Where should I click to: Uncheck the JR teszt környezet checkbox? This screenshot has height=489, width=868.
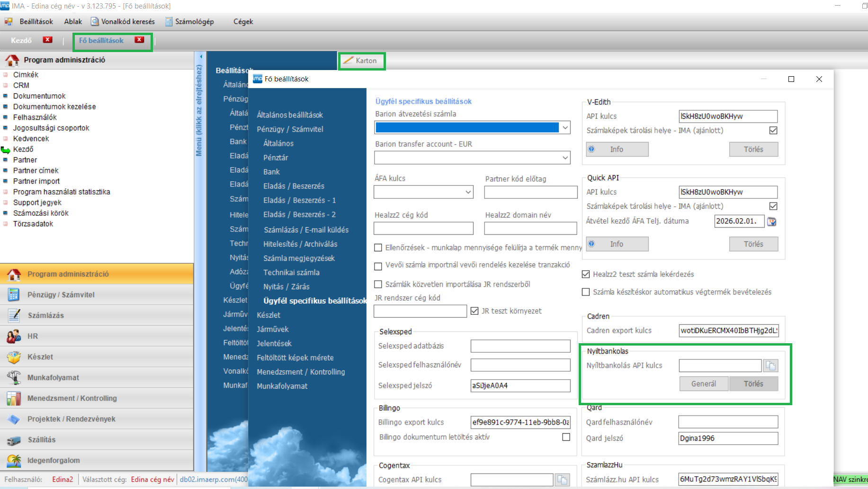click(474, 311)
